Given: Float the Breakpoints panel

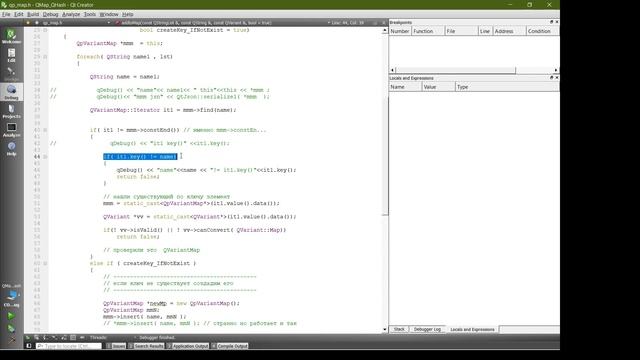Looking at the screenshot, I should pos(551,22).
